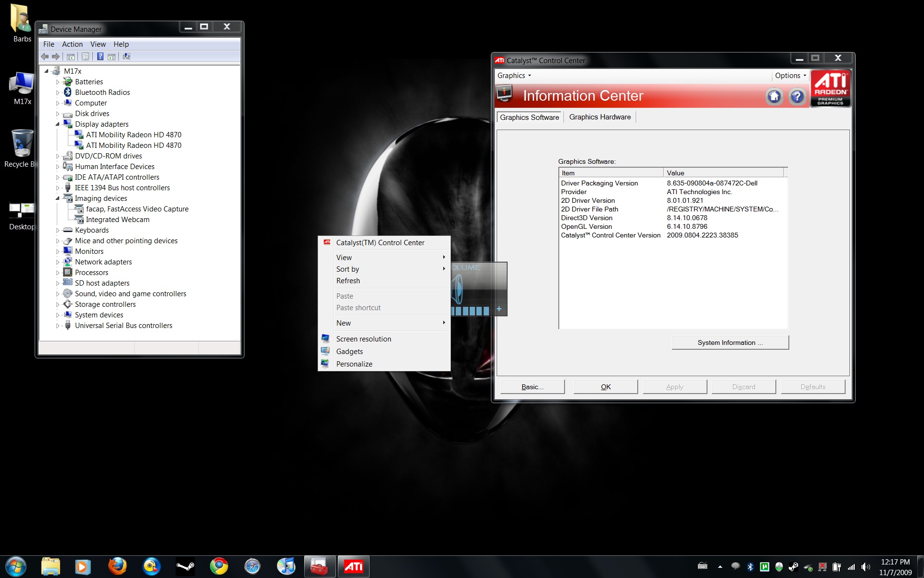Click the Defaults button in Catalyst

click(813, 387)
